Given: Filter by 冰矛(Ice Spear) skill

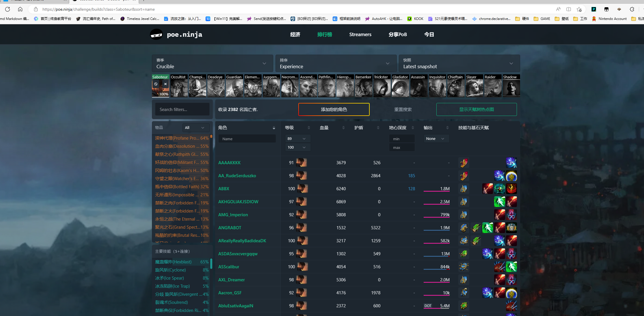Looking at the screenshot, I should coord(182,278).
